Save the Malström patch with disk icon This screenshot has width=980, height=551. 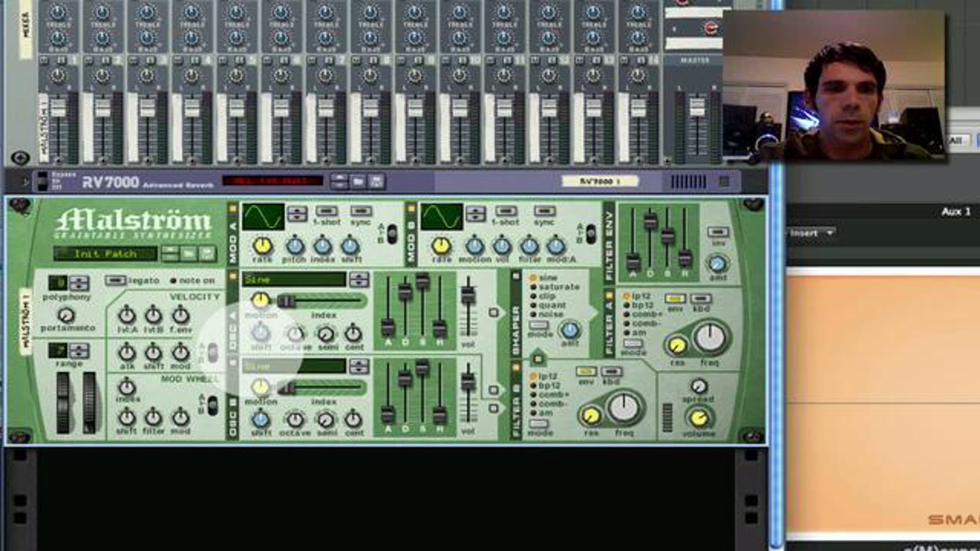click(207, 253)
